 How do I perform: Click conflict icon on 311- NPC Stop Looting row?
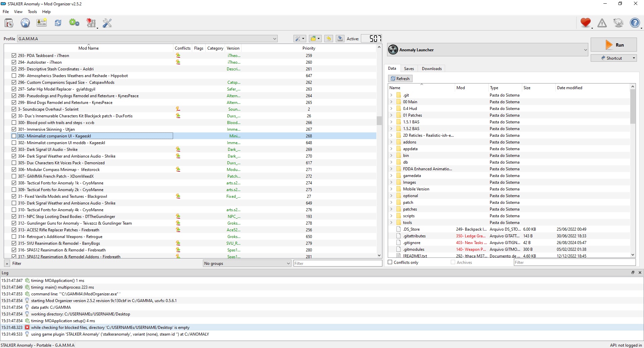[x=178, y=217]
